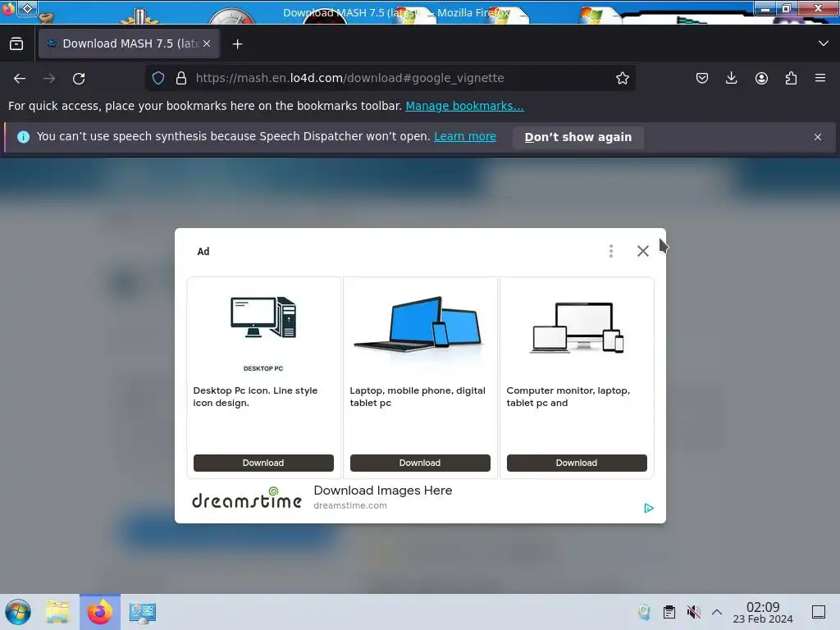This screenshot has height=630, width=840.
Task: Select the Download MASH 7.5 tab
Action: pos(129,44)
